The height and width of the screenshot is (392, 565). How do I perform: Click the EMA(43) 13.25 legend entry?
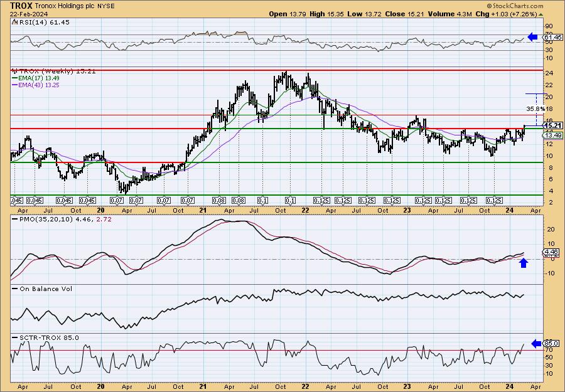point(36,85)
